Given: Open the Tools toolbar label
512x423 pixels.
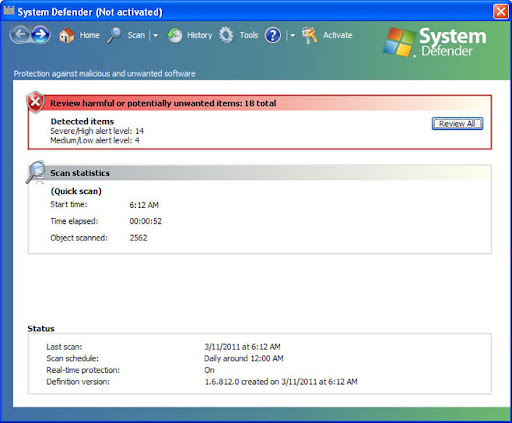Looking at the screenshot, I should coord(249,35).
